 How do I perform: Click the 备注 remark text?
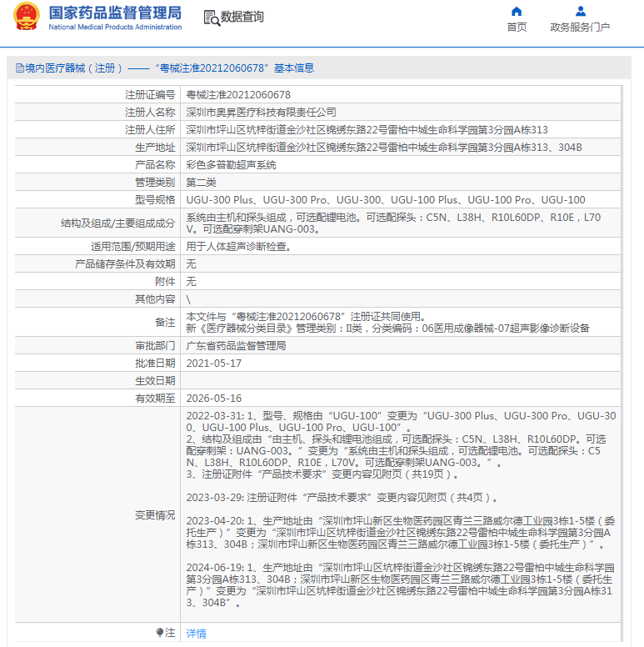(387, 323)
